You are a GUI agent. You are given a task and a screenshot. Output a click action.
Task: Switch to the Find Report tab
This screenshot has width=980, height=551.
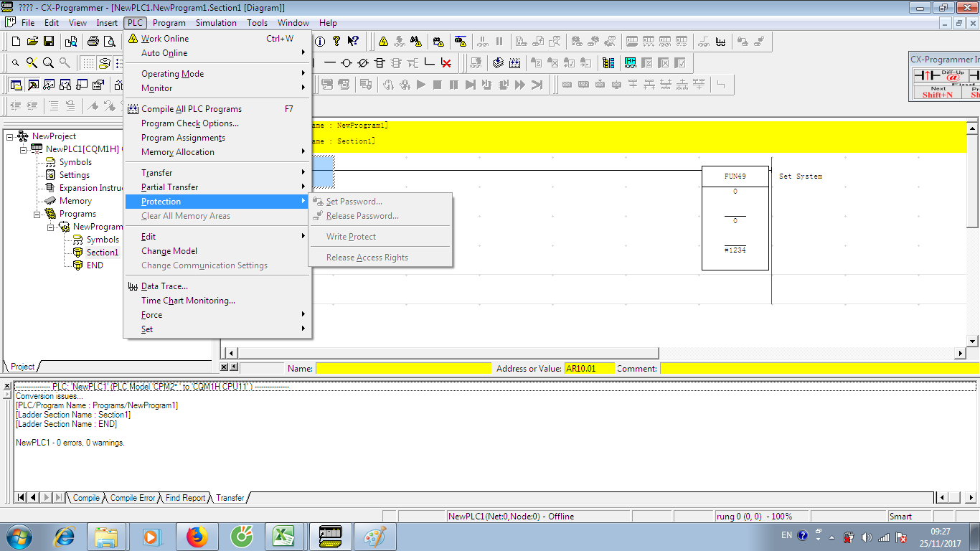(185, 498)
